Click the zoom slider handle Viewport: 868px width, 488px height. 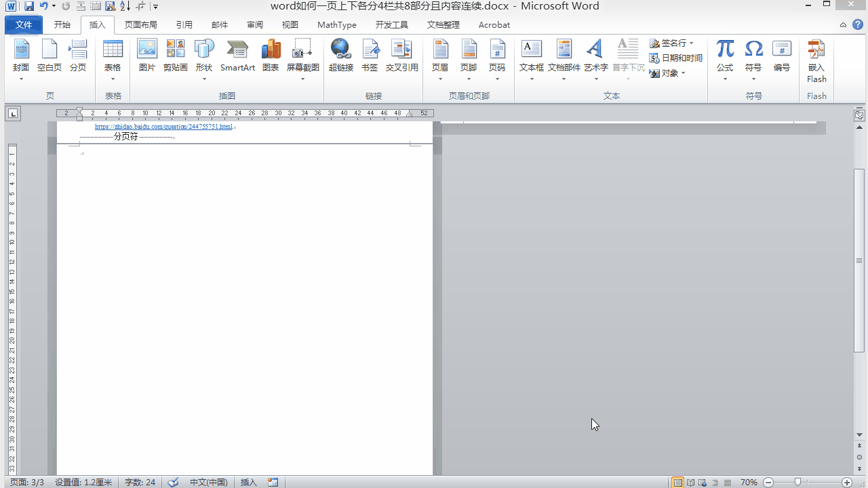click(797, 483)
